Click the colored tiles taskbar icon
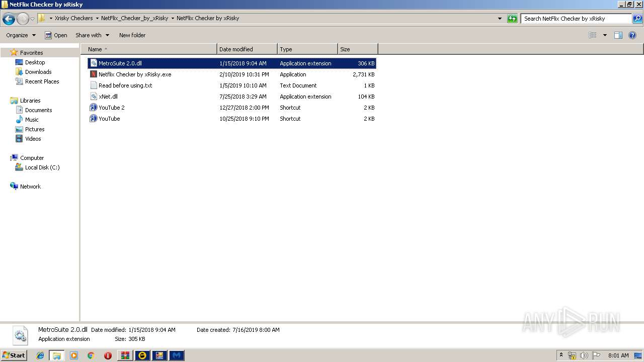The image size is (644, 362). (159, 355)
